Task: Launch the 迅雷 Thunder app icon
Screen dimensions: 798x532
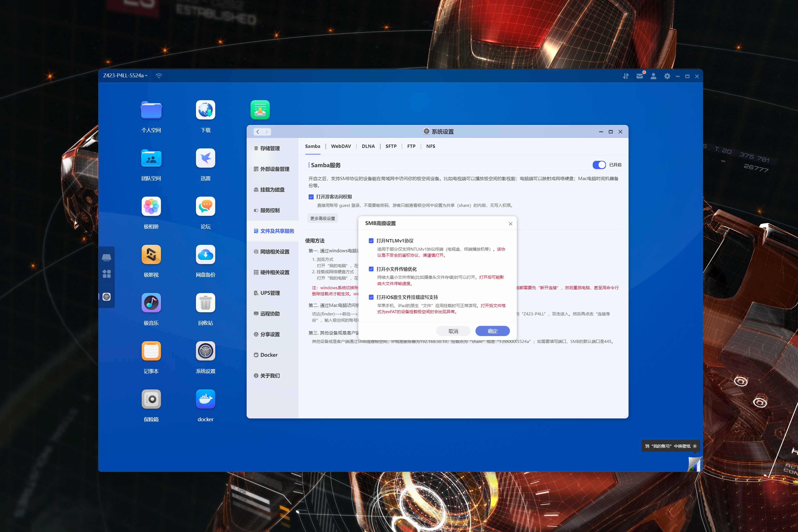Action: (x=205, y=158)
